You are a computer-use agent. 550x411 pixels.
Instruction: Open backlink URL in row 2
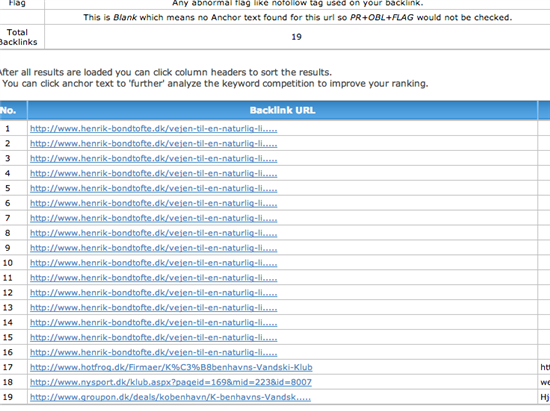[154, 144]
